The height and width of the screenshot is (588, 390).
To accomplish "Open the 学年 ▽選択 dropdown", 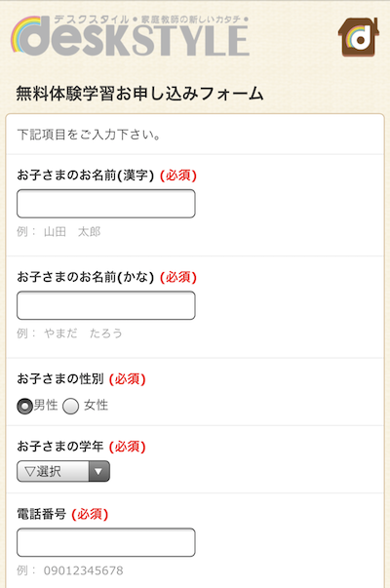I will pyautogui.click(x=63, y=471).
